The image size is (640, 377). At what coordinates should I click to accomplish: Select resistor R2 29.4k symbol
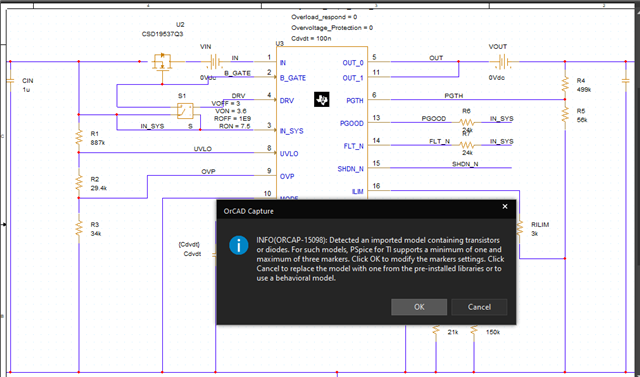click(x=79, y=183)
